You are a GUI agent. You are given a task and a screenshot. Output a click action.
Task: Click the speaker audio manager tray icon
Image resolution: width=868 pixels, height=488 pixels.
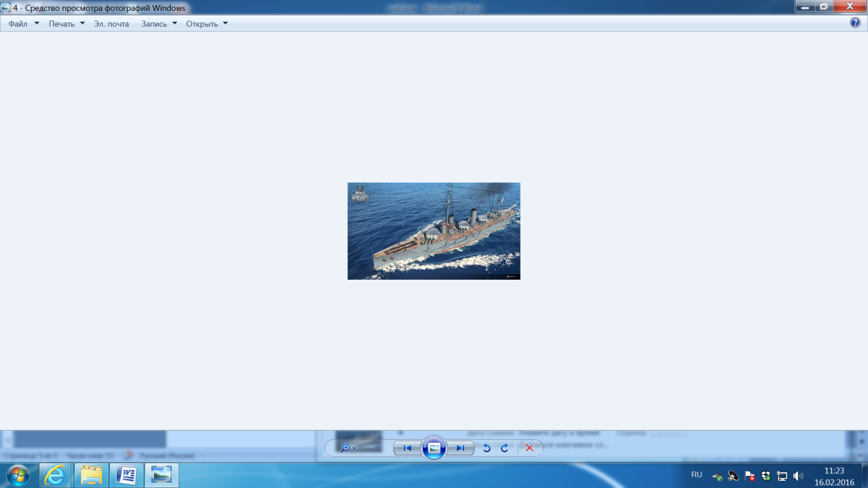coord(733,476)
